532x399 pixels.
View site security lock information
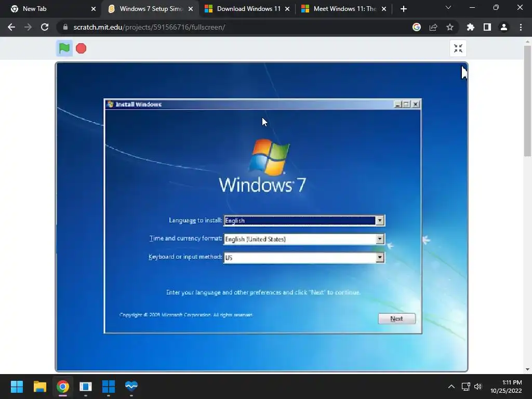(x=65, y=27)
